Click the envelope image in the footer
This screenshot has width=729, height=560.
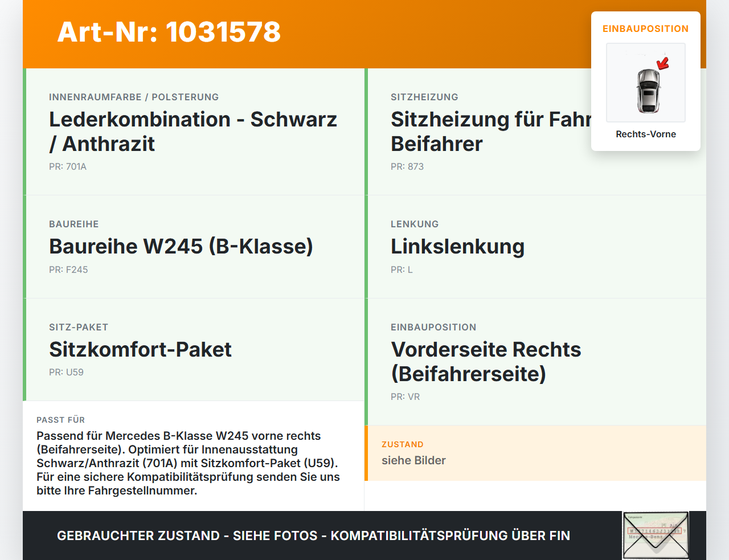(x=656, y=536)
